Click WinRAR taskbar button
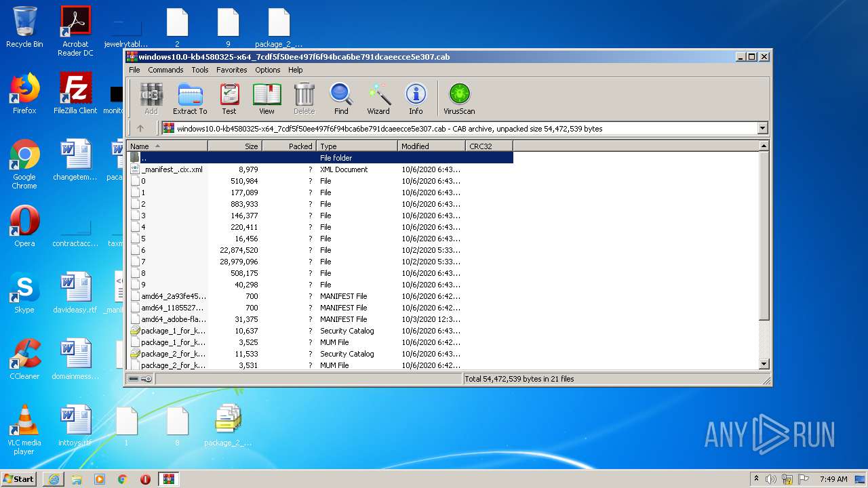868x488 pixels. (x=168, y=479)
